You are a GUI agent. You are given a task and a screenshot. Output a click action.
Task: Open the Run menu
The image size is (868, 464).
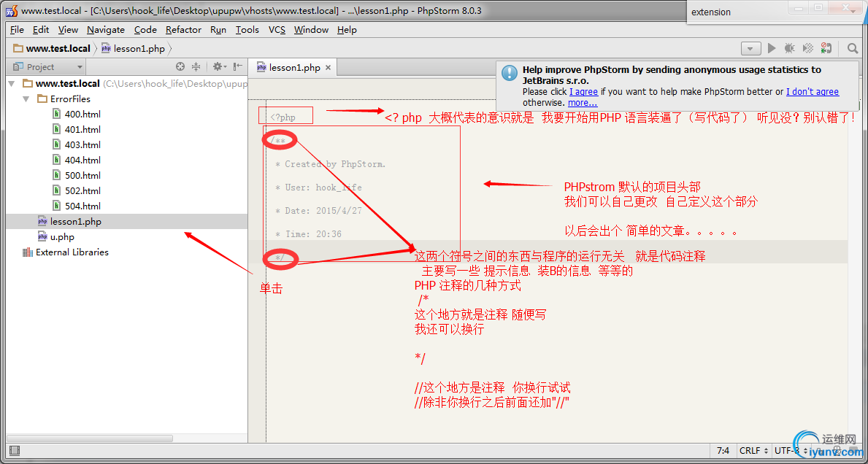coord(218,30)
